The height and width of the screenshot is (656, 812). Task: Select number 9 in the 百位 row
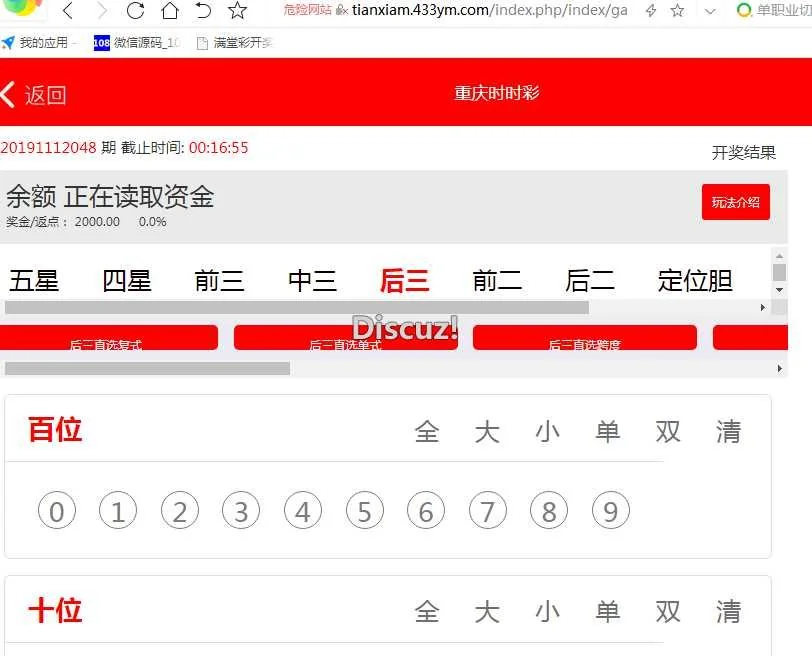[x=611, y=512]
